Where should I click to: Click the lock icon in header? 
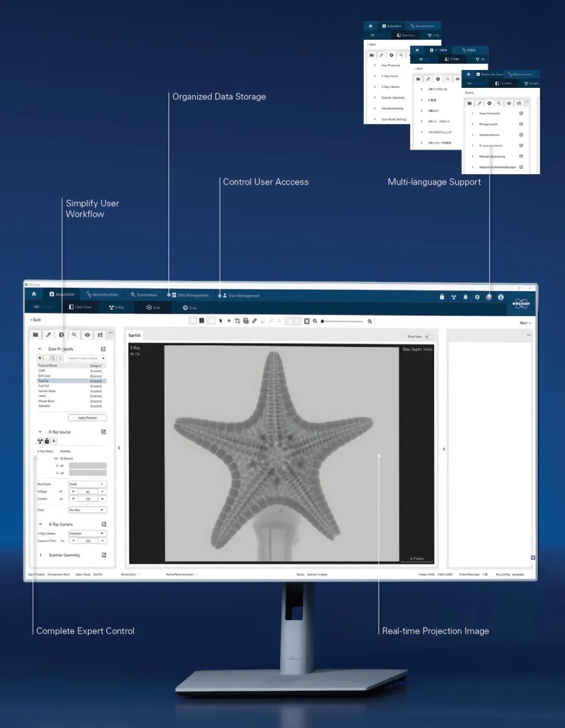coord(442,297)
